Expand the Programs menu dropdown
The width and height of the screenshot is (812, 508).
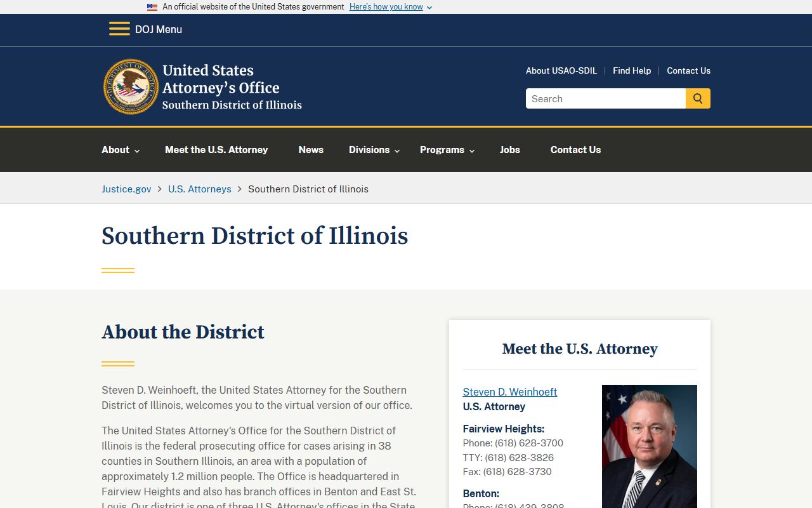(x=447, y=150)
